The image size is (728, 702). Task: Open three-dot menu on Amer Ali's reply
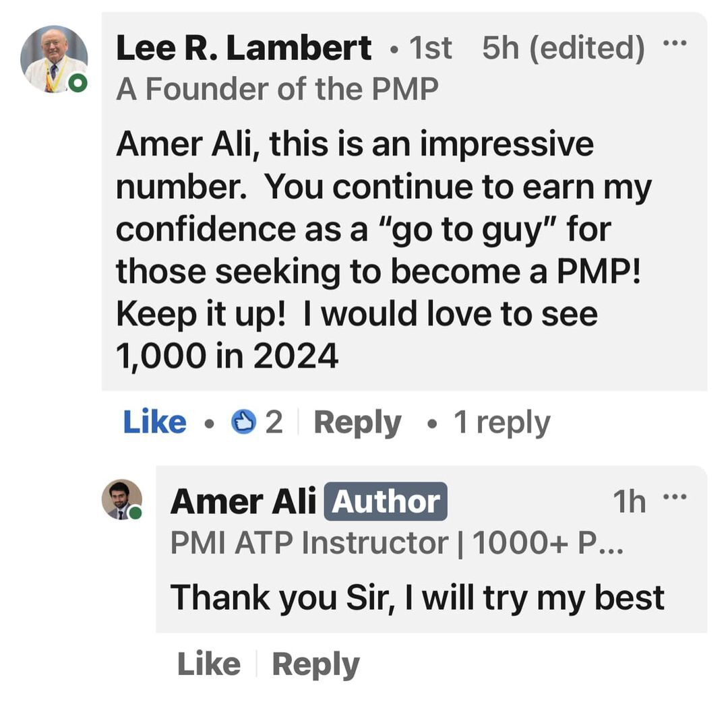click(x=675, y=497)
